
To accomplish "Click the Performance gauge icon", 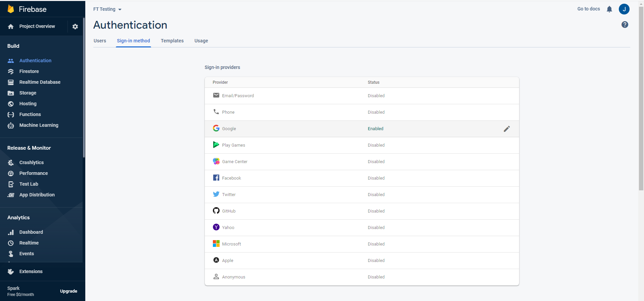I will click(x=11, y=173).
